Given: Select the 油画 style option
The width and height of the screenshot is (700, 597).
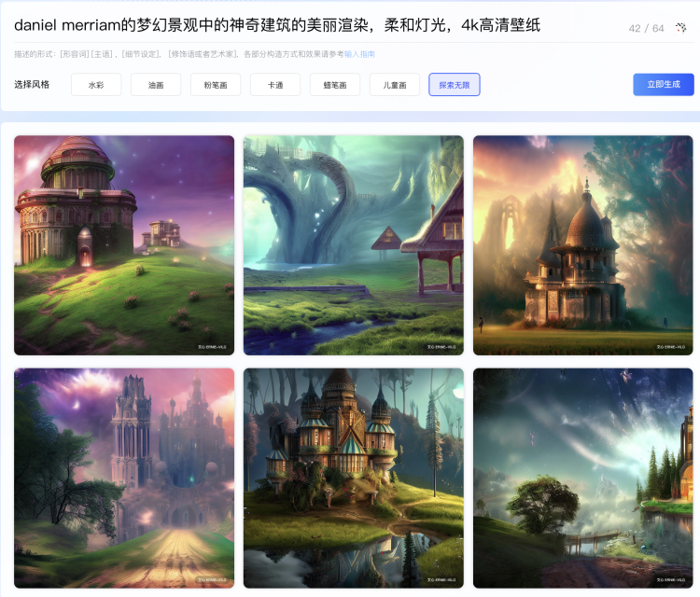Looking at the screenshot, I should pyautogui.click(x=156, y=85).
